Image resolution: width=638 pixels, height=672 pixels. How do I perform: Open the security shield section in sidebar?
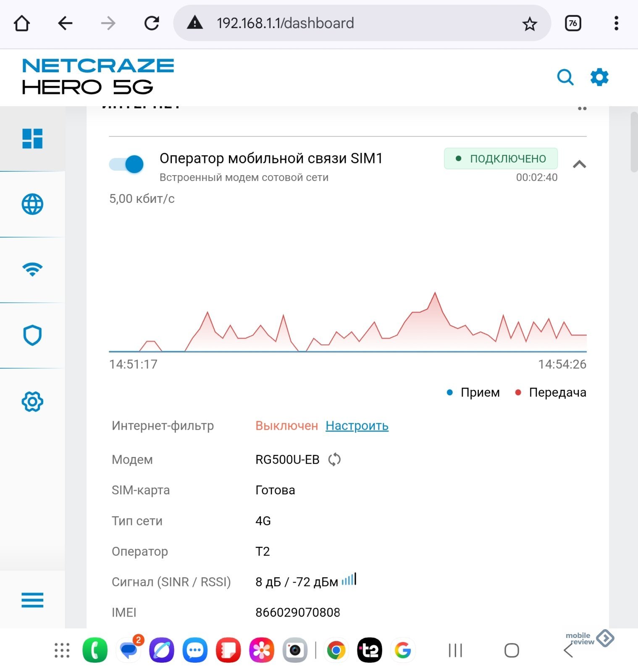coord(32,335)
